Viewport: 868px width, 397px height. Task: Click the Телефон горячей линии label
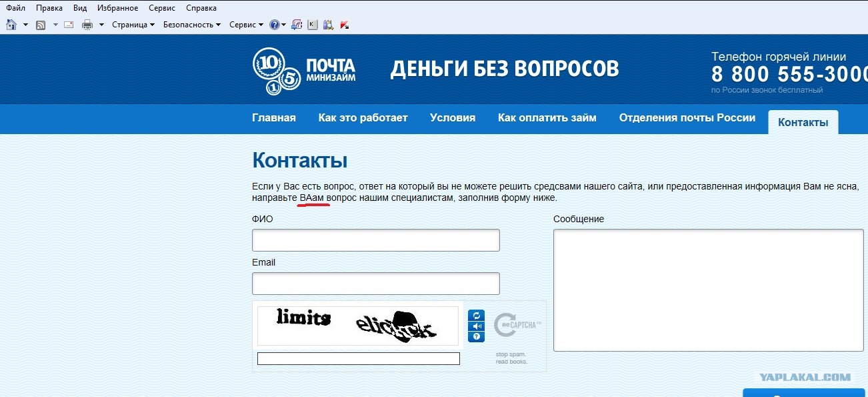779,57
